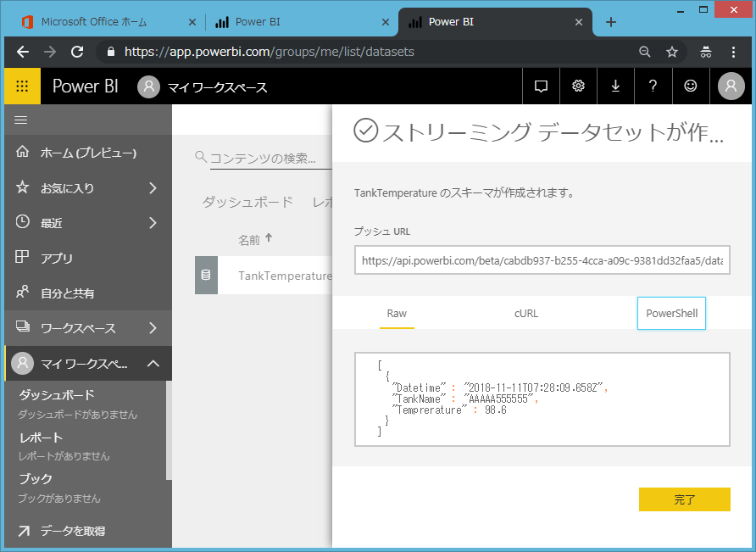756x552 pixels.
Task: Click 'レポートがありません' text in sidebar
Action: pyautogui.click(x=64, y=456)
